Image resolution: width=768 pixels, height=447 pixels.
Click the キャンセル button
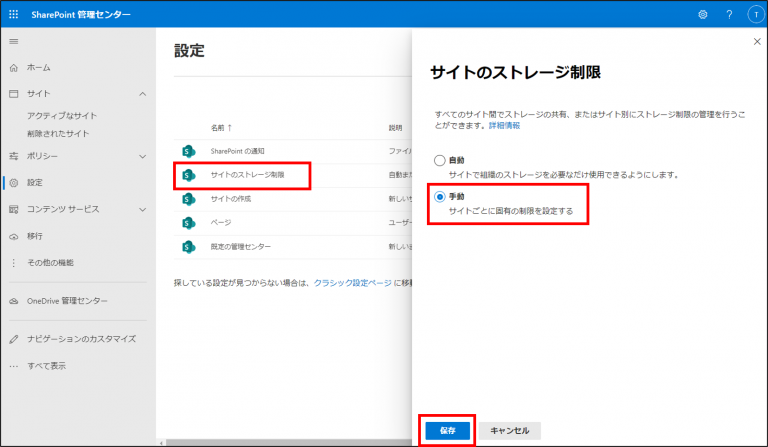click(x=510, y=430)
